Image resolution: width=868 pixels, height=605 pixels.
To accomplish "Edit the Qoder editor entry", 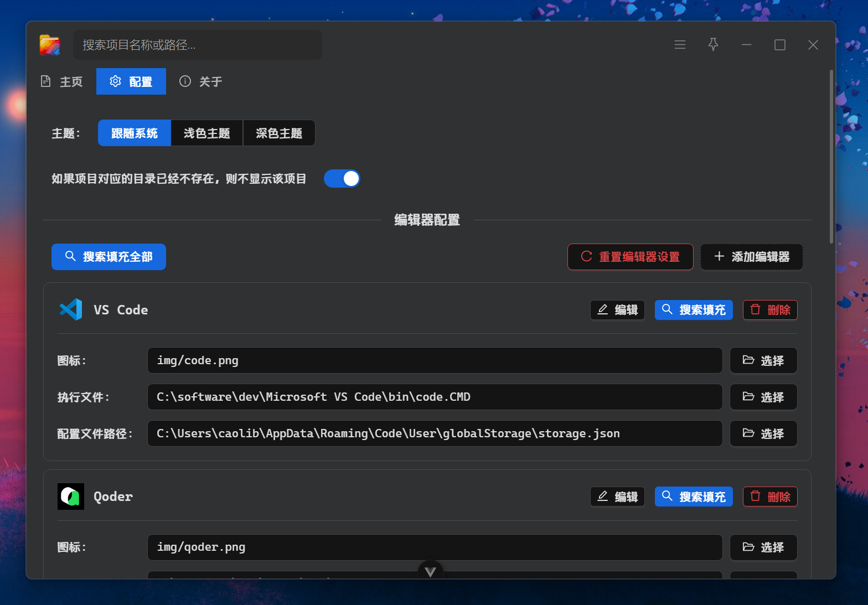I will [x=617, y=497].
